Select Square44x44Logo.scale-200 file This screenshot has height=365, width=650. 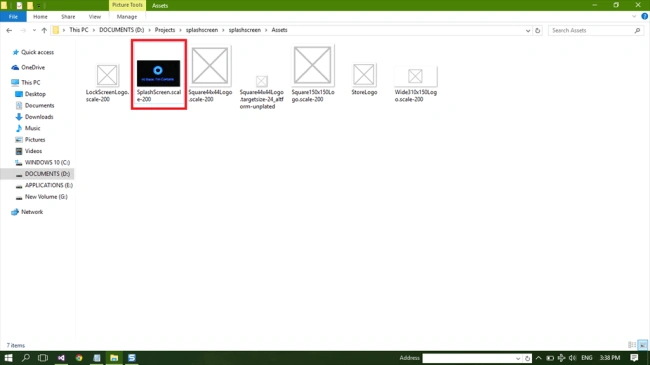click(210, 75)
